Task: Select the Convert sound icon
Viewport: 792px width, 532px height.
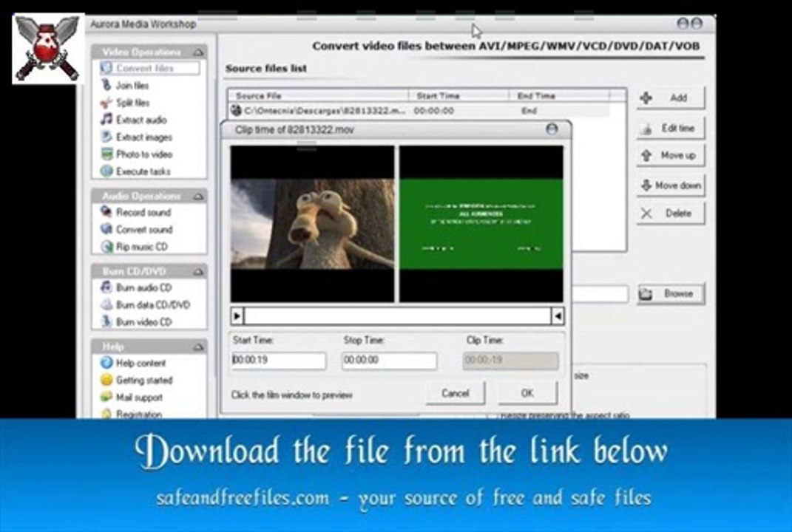Action: pyautogui.click(x=106, y=229)
